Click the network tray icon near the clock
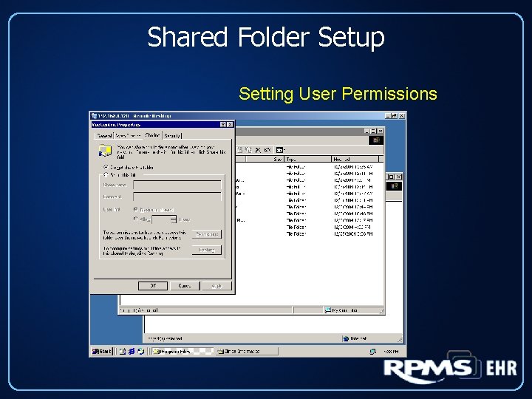 373,352
